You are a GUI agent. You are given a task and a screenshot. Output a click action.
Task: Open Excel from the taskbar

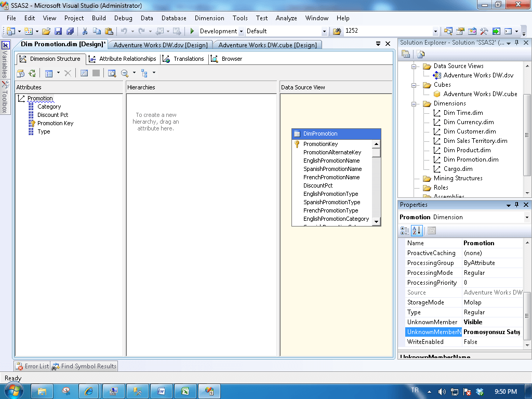[x=185, y=392]
